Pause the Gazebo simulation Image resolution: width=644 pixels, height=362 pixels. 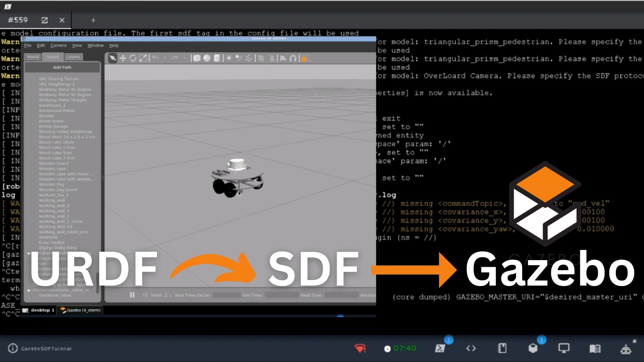coord(132,295)
